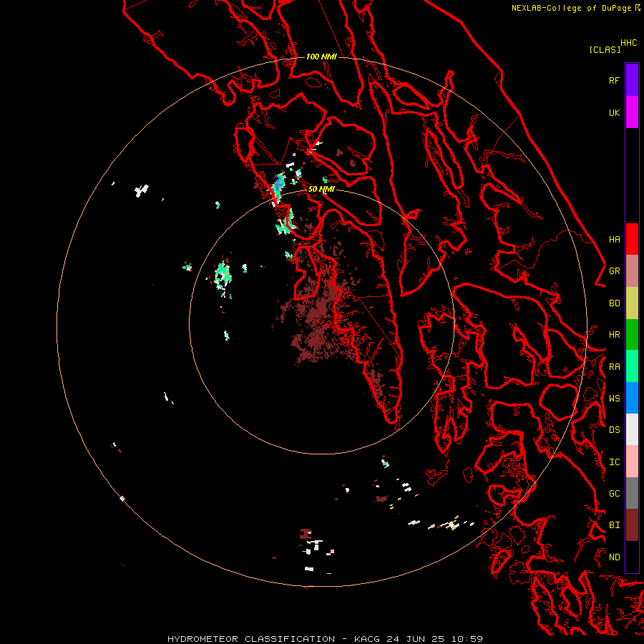This screenshot has width=644, height=644.
Task: Click the BD legend label
Action: (x=614, y=303)
